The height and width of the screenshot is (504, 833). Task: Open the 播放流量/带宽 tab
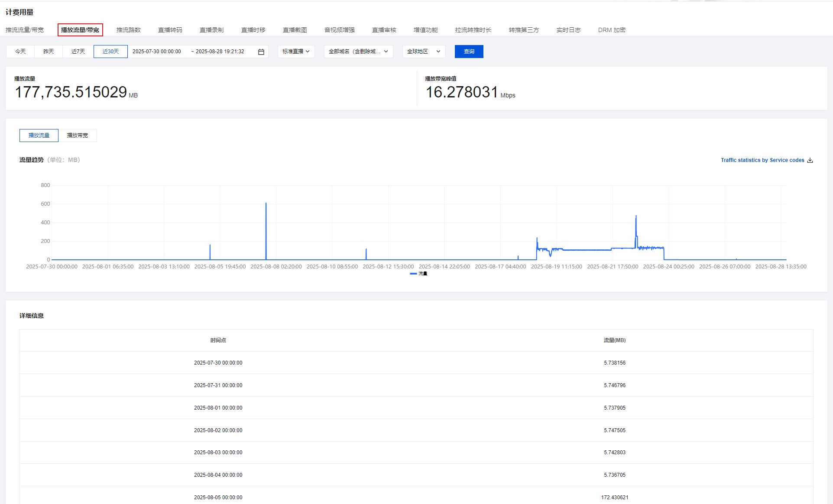(80, 30)
